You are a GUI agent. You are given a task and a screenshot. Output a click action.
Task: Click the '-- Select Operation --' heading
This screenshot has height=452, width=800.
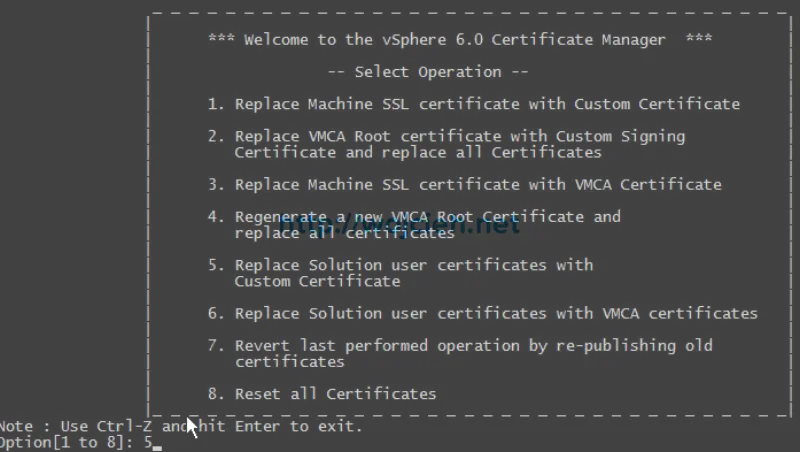pos(428,72)
